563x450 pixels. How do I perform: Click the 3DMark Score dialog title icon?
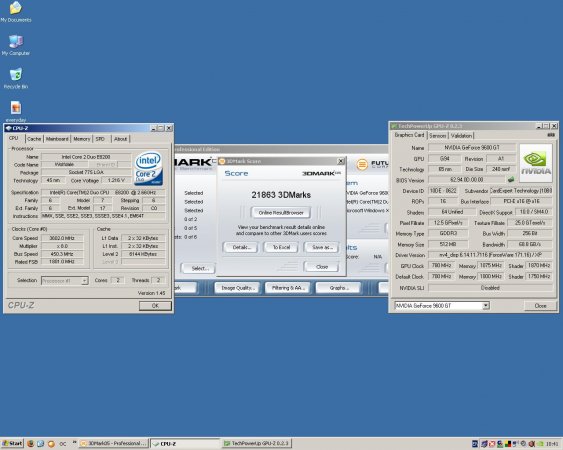pyautogui.click(x=222, y=161)
